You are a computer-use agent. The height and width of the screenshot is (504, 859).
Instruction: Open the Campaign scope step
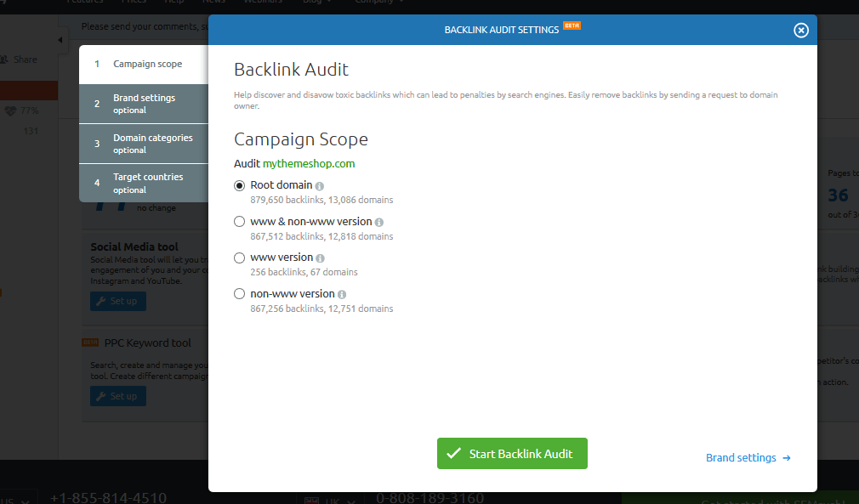click(144, 64)
